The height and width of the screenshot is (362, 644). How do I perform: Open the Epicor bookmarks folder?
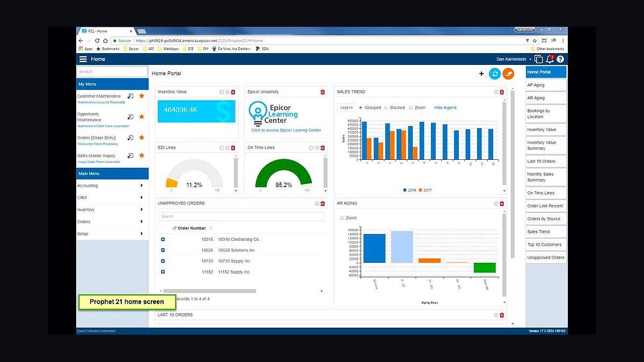click(131, 49)
